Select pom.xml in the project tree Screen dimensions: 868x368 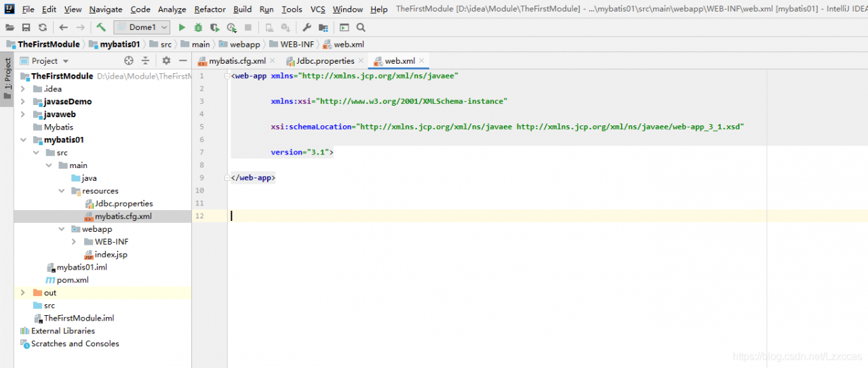click(x=67, y=280)
